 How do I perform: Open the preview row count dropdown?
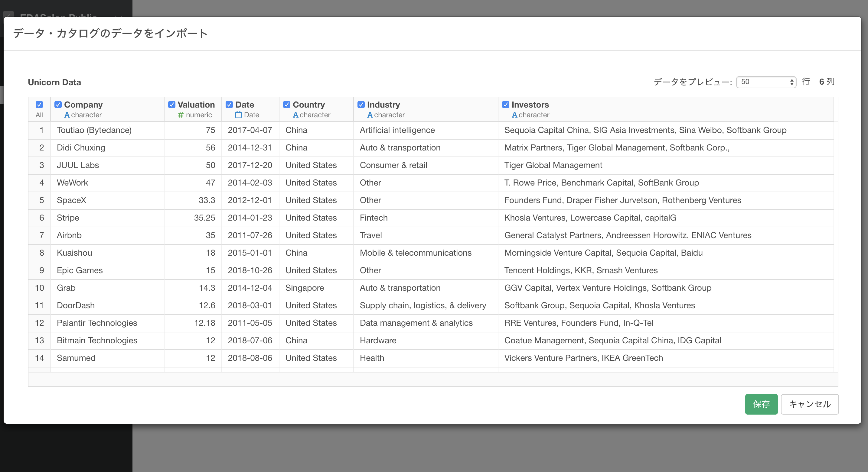pos(766,82)
